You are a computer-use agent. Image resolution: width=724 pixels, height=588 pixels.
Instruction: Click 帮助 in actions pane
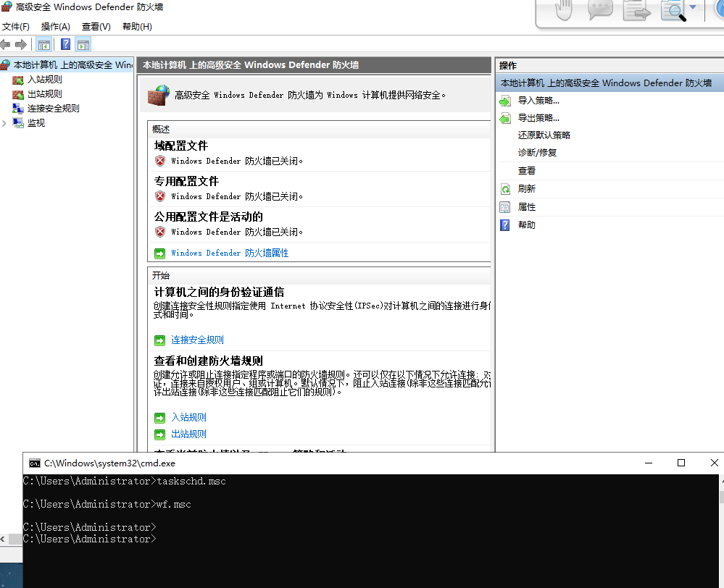click(526, 225)
